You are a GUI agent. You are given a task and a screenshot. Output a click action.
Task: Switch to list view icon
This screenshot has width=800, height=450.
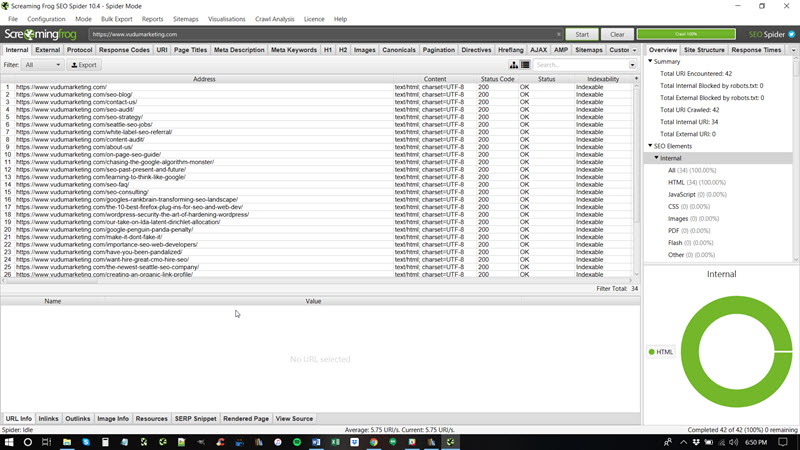coord(525,65)
